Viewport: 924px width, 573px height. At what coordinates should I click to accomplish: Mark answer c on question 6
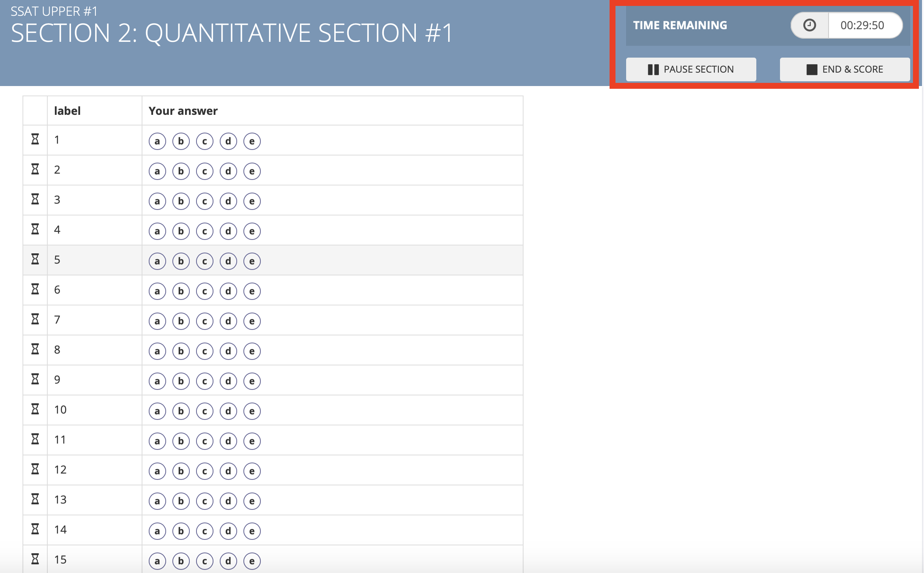pos(205,291)
